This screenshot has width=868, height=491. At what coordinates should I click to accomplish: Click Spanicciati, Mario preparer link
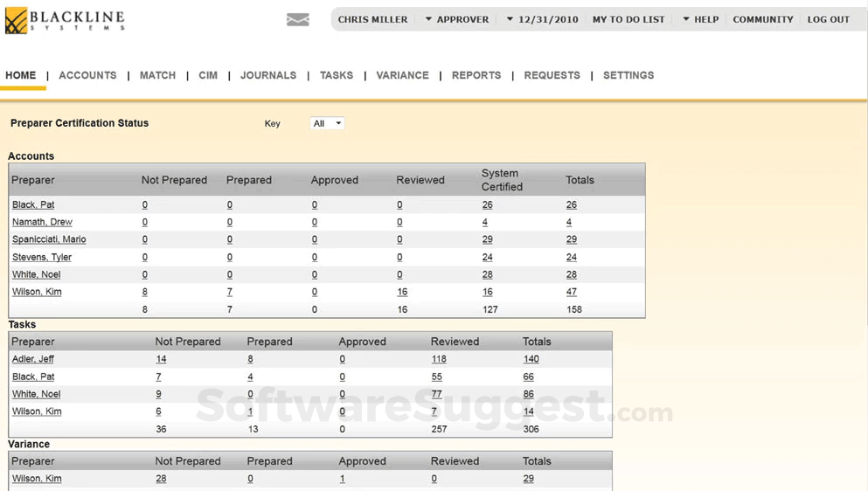49,239
